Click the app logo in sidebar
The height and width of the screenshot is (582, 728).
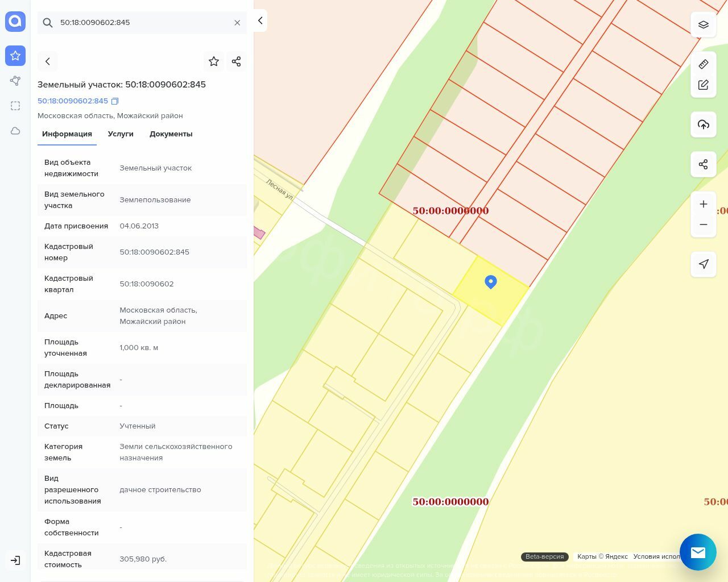pos(15,22)
